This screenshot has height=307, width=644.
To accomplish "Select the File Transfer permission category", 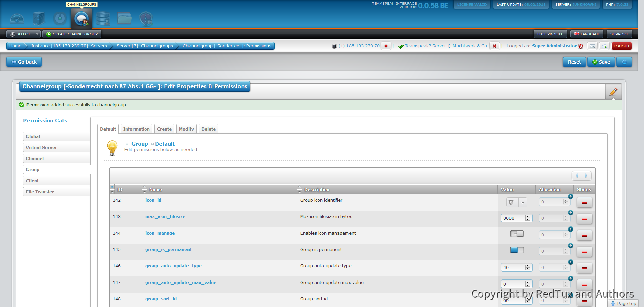I will 57,192.
